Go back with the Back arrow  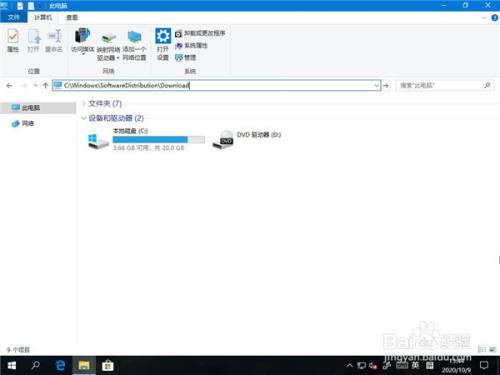coord(9,86)
